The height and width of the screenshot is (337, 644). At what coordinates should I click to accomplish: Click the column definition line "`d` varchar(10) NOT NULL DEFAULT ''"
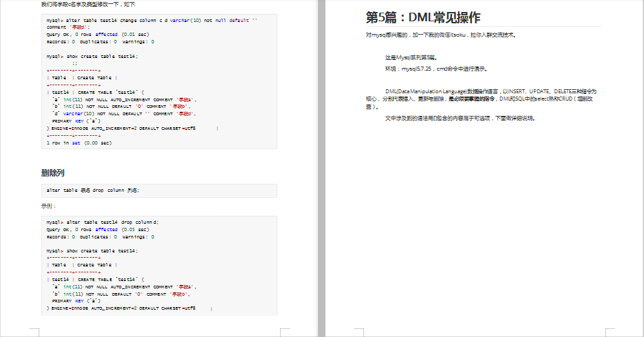coord(123,114)
